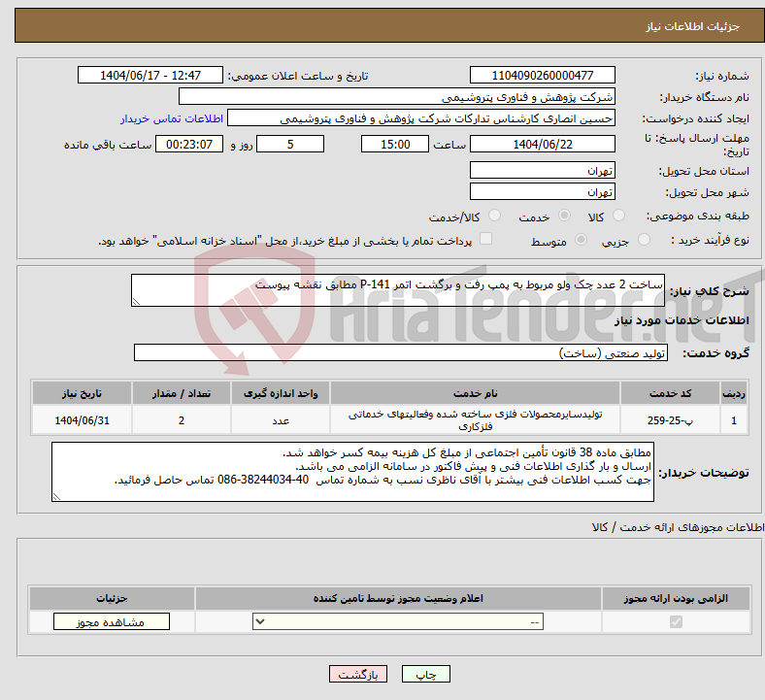Click the طبقه بندی موضوعی label
Viewport: 765px width, 700px height.
[698, 216]
